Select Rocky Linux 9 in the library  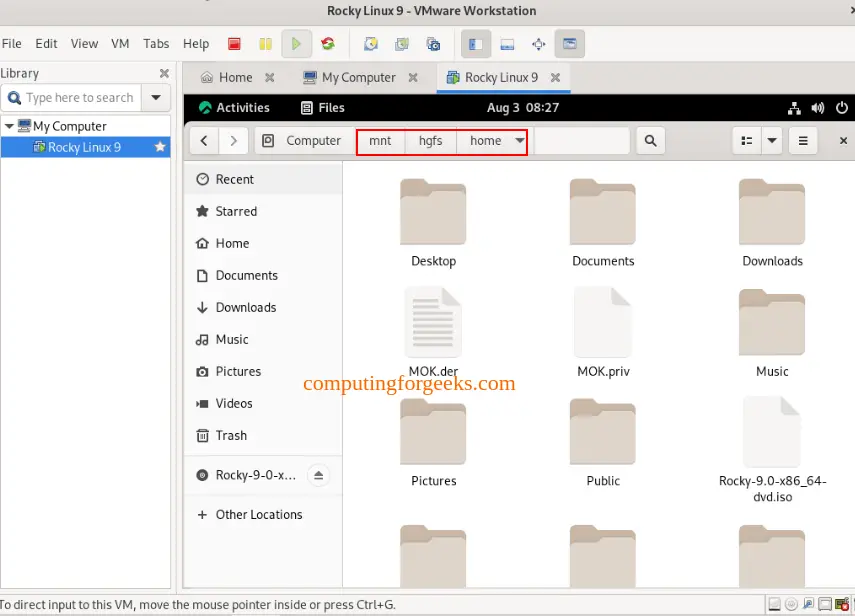(85, 147)
